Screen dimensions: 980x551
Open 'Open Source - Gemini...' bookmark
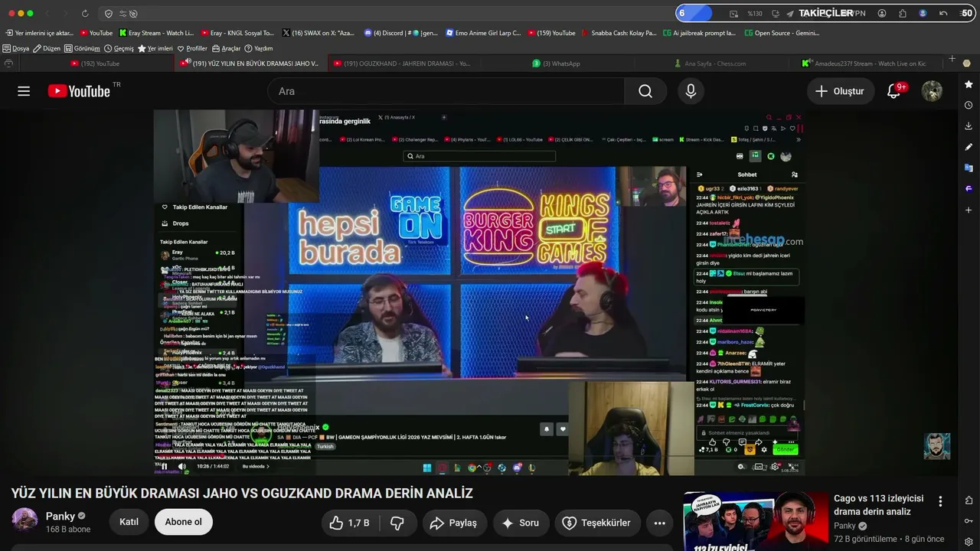click(781, 33)
